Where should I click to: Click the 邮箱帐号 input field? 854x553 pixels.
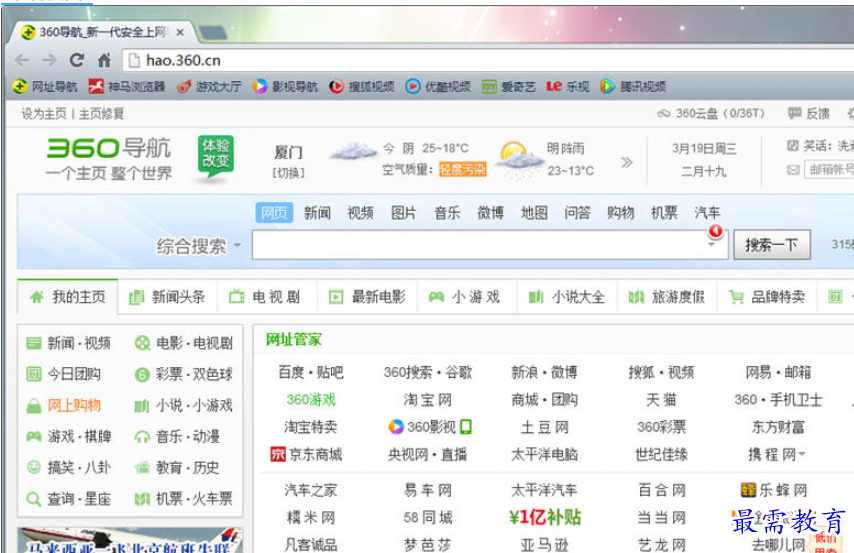coord(830,169)
